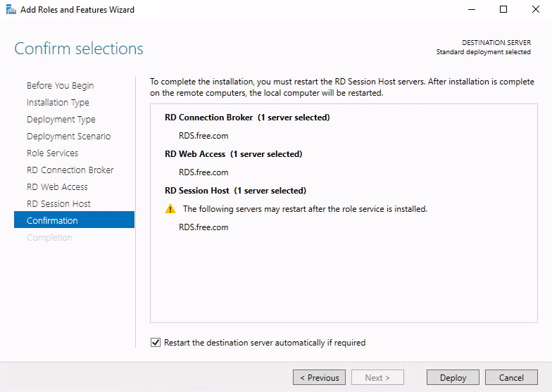Click the Previous button
Viewport: 552px width, 392px height.
(320, 377)
